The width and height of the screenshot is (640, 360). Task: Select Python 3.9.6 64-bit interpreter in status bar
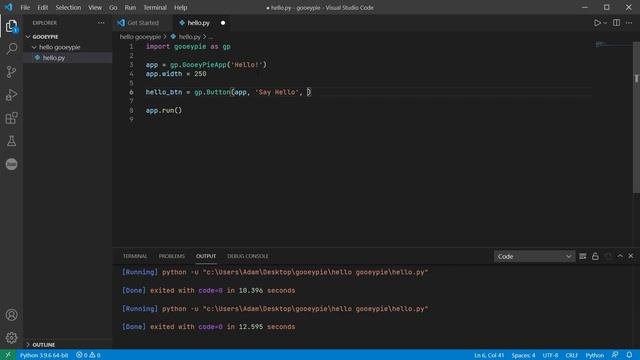(x=44, y=355)
